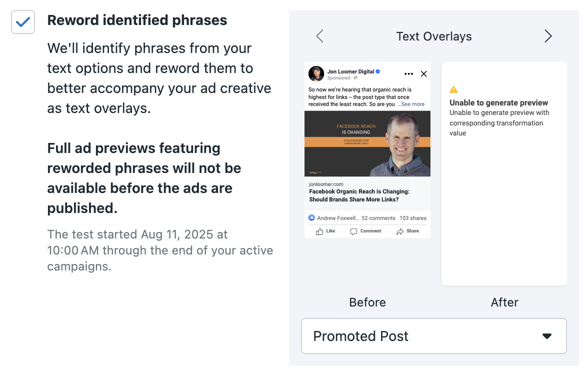Click the Share arrow icon
This screenshot has height=373, width=588.
pyautogui.click(x=400, y=231)
